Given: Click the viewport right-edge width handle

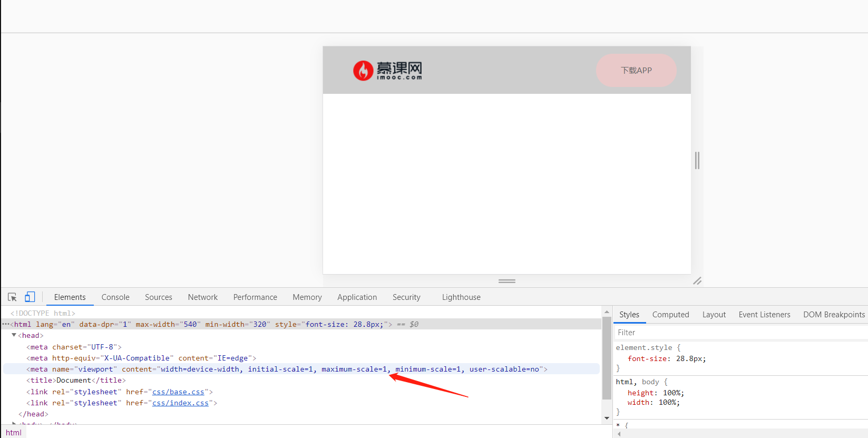Looking at the screenshot, I should coord(697,160).
